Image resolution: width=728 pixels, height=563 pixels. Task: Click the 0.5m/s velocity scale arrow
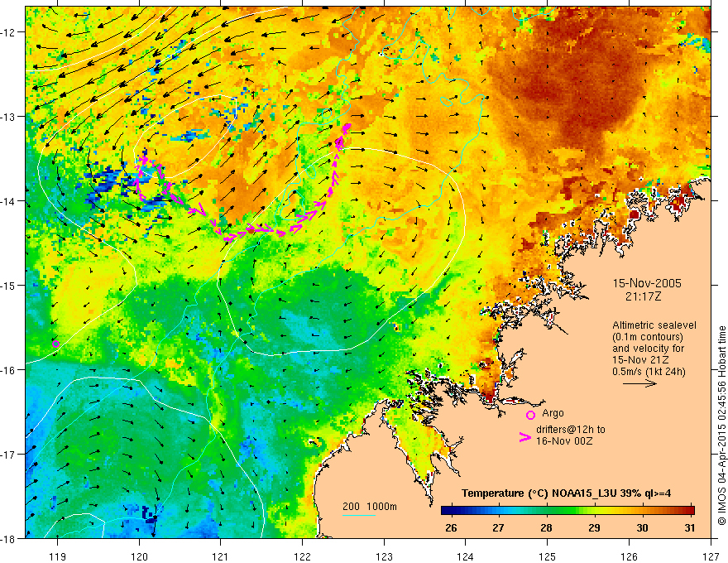point(639,383)
